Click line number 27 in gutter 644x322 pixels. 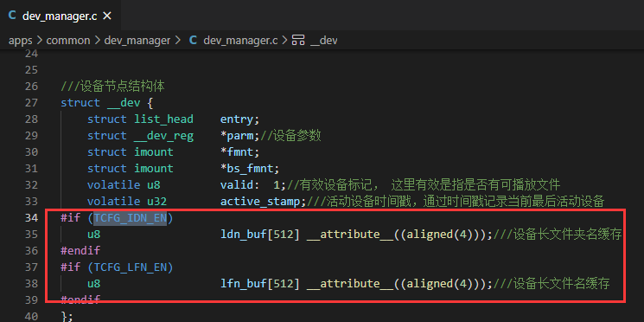(x=31, y=103)
